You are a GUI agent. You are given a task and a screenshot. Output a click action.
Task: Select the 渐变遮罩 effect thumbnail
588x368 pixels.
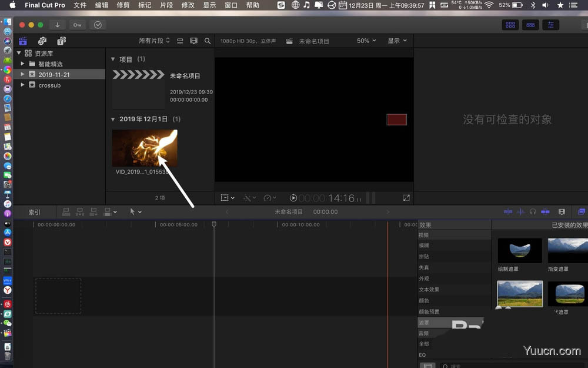click(568, 250)
